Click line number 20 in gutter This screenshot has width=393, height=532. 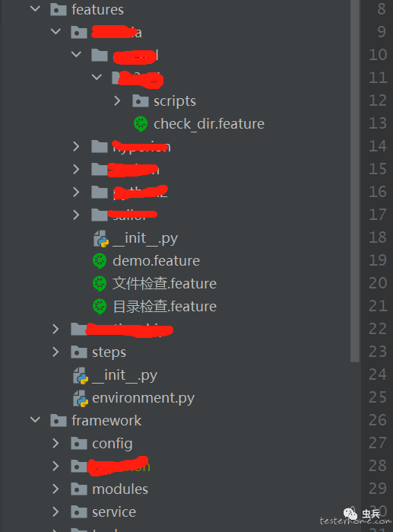pos(377,283)
